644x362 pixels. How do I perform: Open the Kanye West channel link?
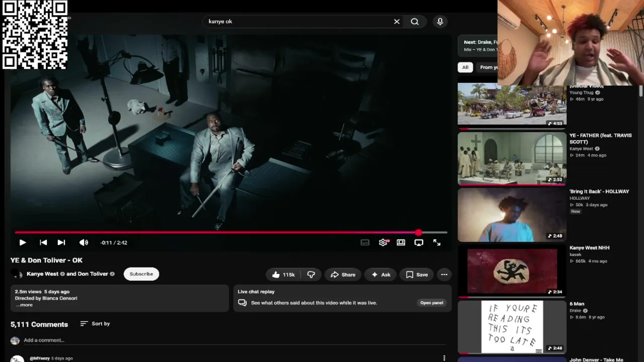pyautogui.click(x=42, y=274)
